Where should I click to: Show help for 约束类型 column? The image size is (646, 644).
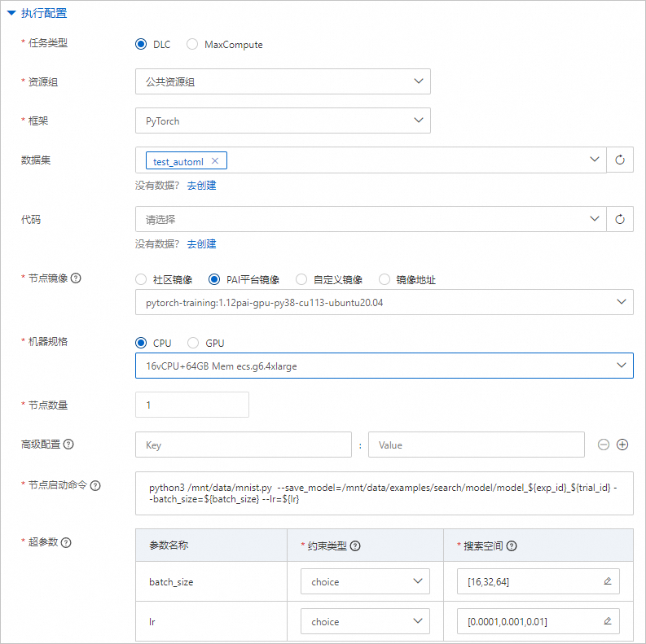coord(355,546)
